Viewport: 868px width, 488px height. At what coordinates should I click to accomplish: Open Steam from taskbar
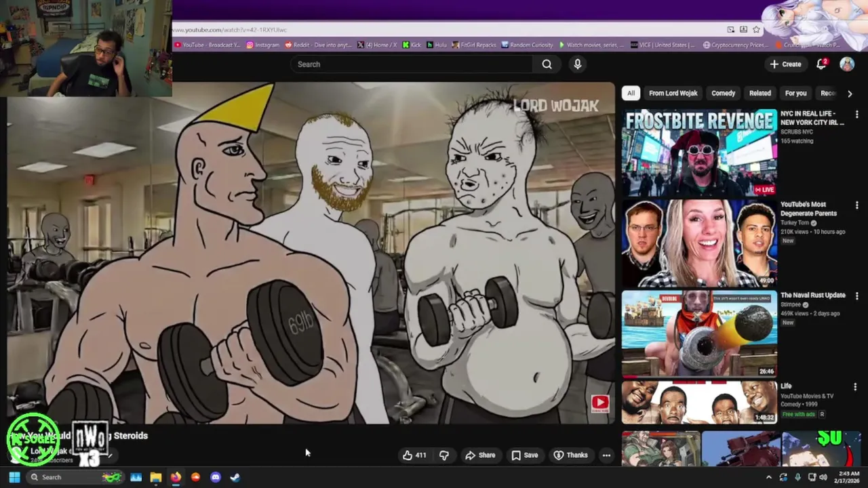[235, 477]
